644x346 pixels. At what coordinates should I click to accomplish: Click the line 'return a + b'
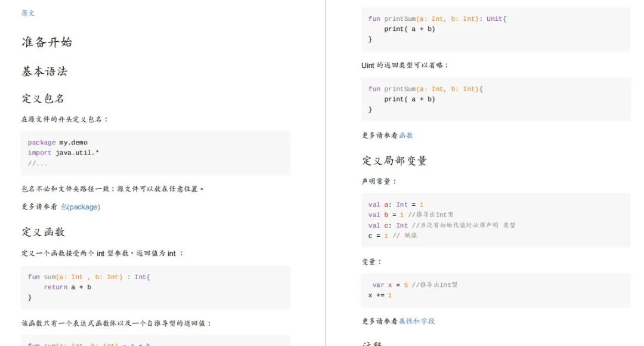coord(67,287)
